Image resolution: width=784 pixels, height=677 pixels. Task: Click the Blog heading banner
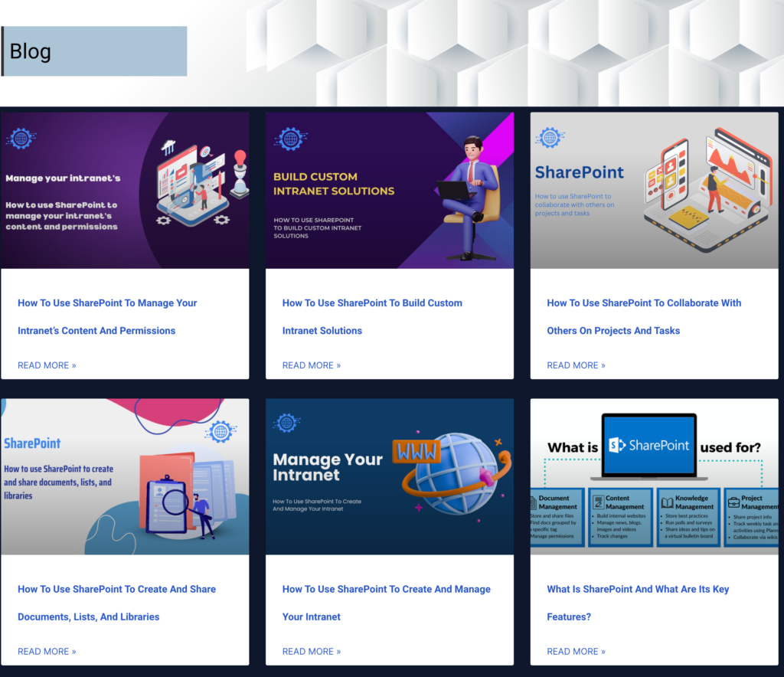tap(94, 51)
